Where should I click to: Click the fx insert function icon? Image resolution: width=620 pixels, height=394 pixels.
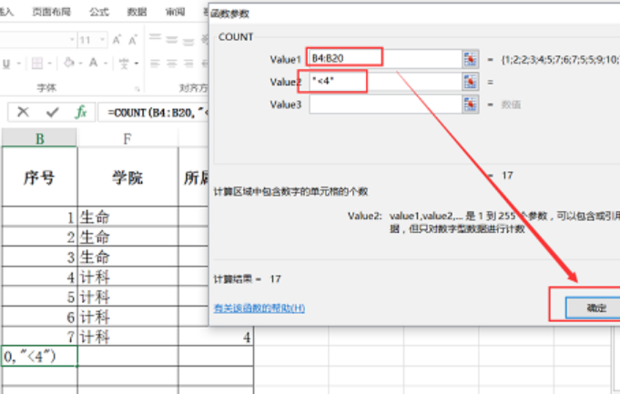coord(81,112)
